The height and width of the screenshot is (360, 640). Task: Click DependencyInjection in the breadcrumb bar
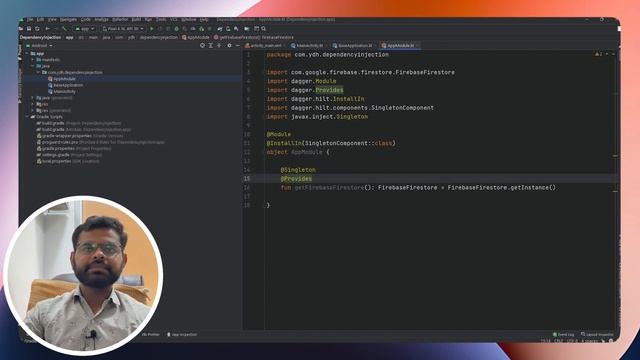tap(40, 37)
